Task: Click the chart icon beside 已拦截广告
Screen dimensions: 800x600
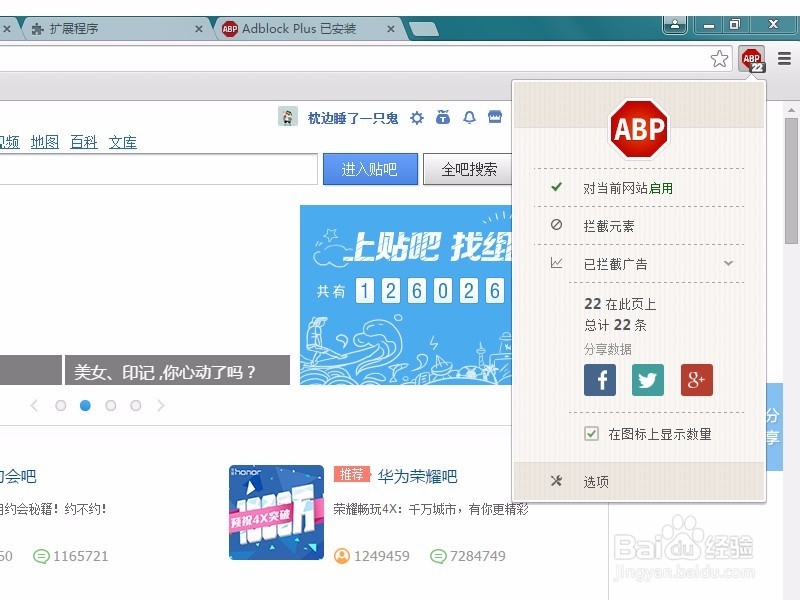Action: tap(556, 263)
